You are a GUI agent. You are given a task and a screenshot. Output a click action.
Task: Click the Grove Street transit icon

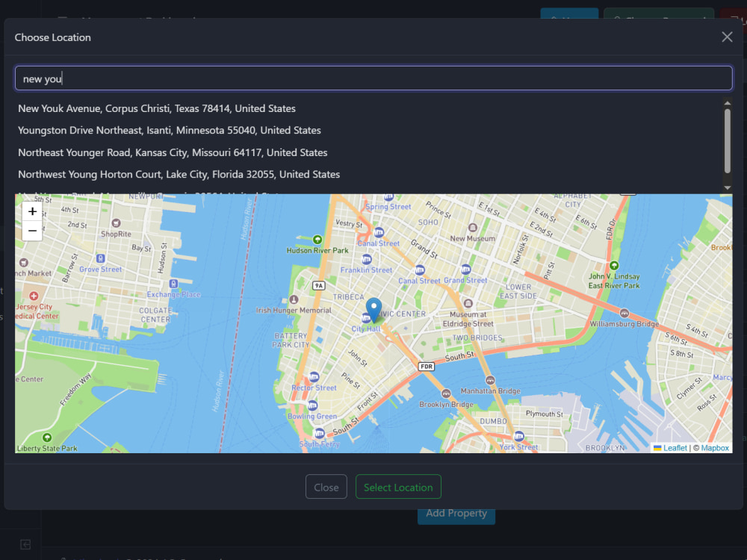point(101,258)
